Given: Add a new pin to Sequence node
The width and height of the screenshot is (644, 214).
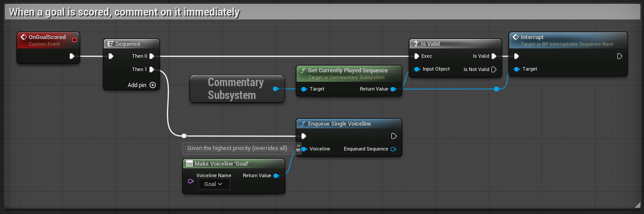Looking at the screenshot, I should click(142, 85).
